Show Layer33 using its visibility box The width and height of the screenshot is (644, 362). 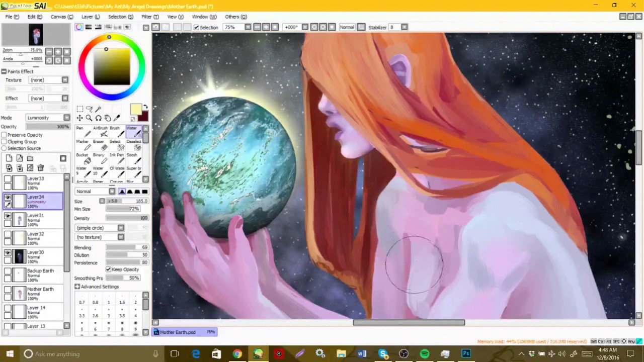(x=8, y=179)
